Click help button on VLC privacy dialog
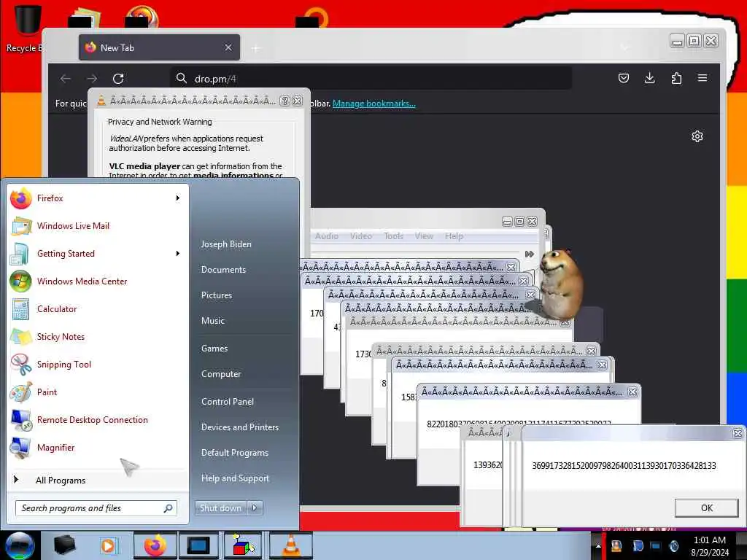The width and height of the screenshot is (747, 560). pyautogui.click(x=285, y=101)
